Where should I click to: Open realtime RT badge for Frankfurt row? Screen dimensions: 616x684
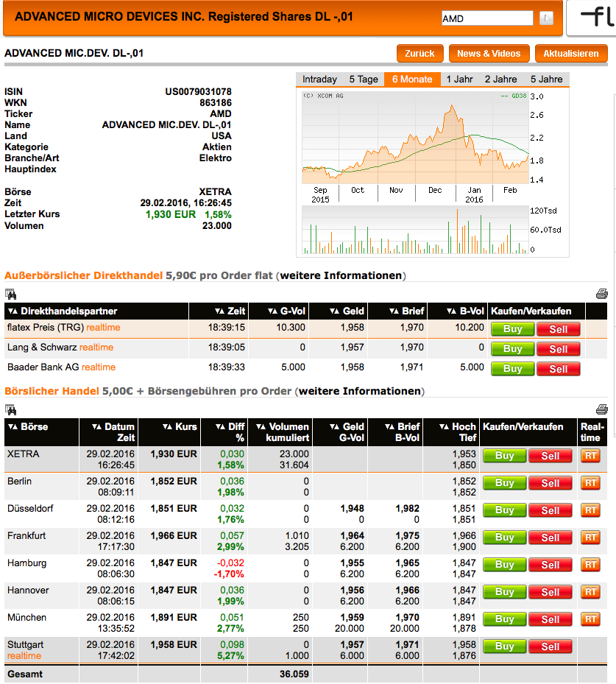click(590, 537)
